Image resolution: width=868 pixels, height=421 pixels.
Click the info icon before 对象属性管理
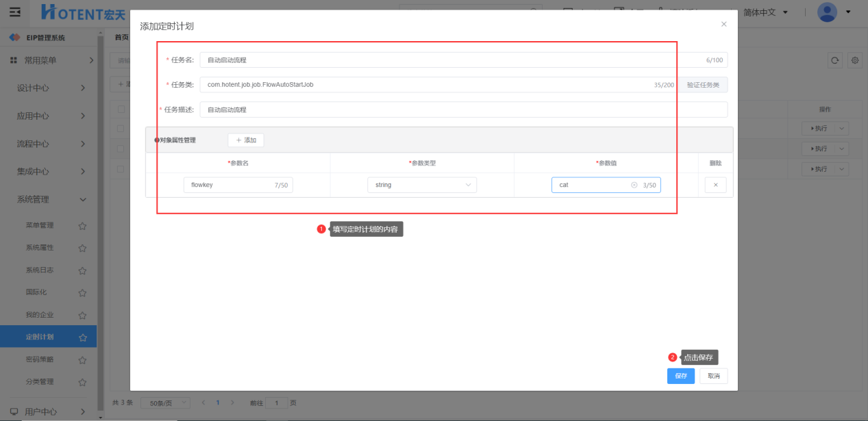(x=156, y=140)
